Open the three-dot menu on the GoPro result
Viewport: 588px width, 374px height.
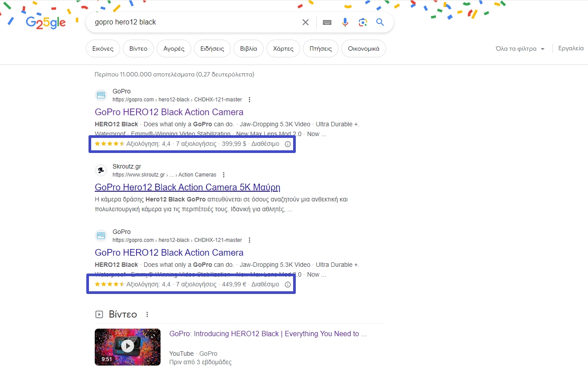point(250,100)
